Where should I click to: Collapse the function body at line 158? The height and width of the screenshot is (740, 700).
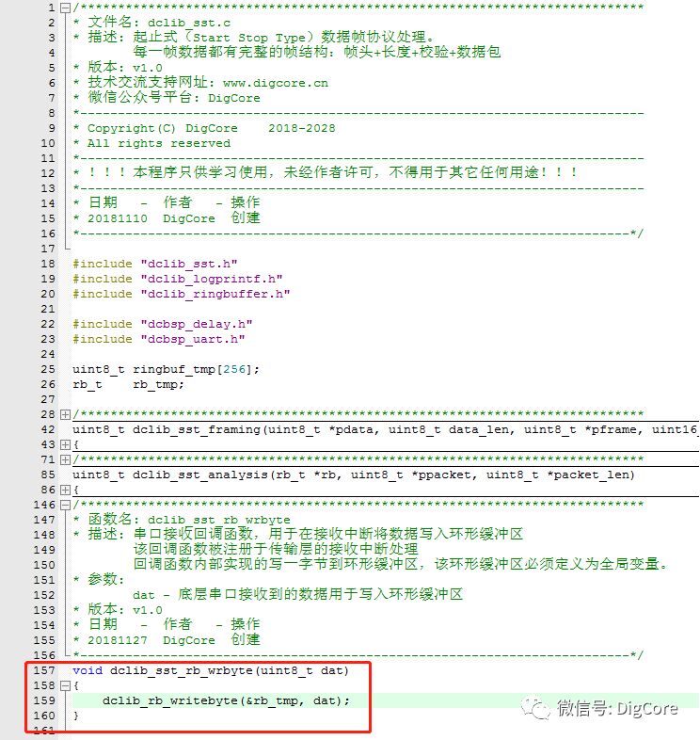pos(66,685)
